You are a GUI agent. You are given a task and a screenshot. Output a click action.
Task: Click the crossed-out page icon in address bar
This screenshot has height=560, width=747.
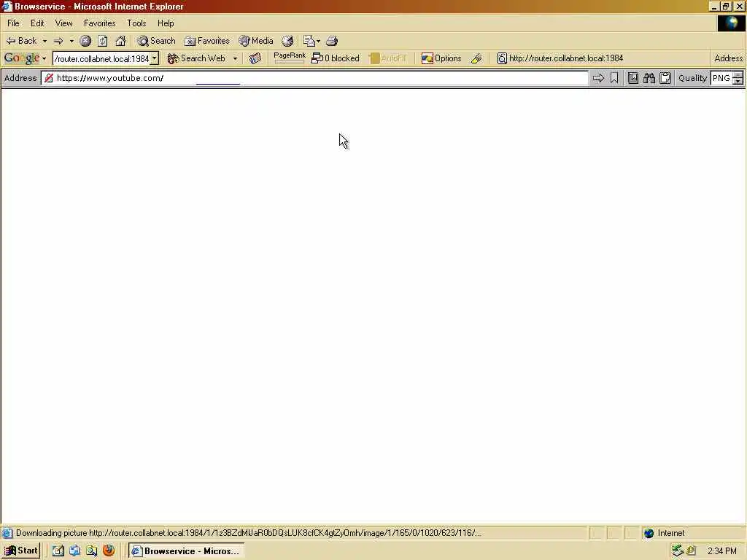point(49,78)
